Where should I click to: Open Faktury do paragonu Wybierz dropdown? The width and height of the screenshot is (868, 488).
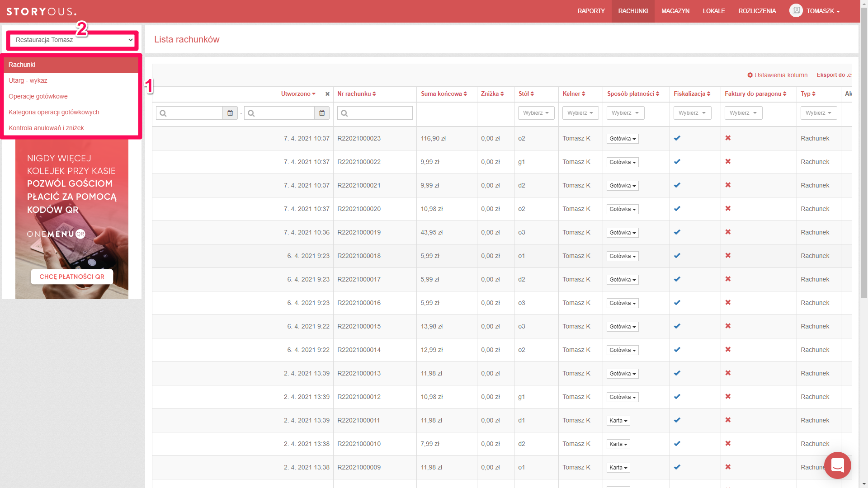click(x=743, y=113)
